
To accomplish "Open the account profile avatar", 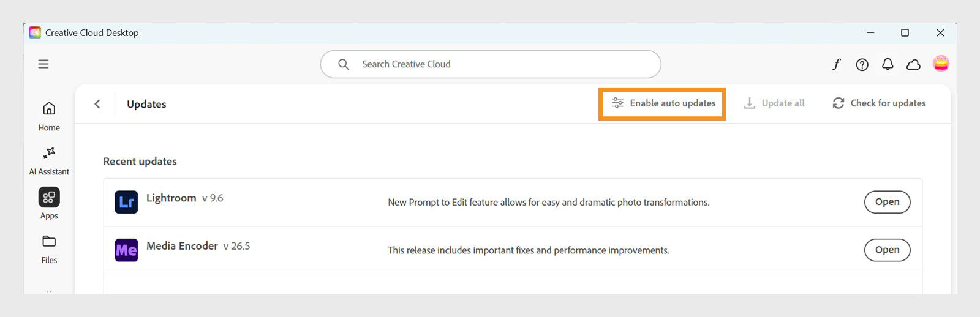I will pyautogui.click(x=941, y=64).
